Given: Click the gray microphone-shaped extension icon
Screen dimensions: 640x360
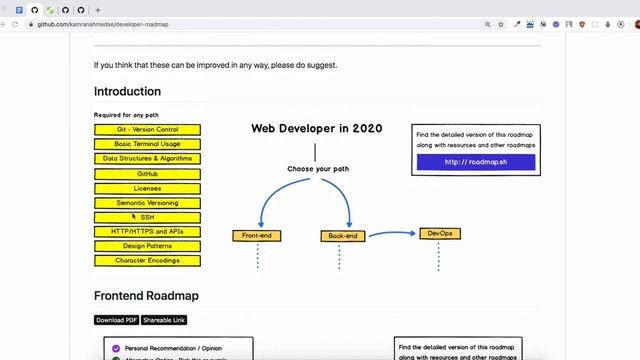Looking at the screenshot, I should point(608,24).
